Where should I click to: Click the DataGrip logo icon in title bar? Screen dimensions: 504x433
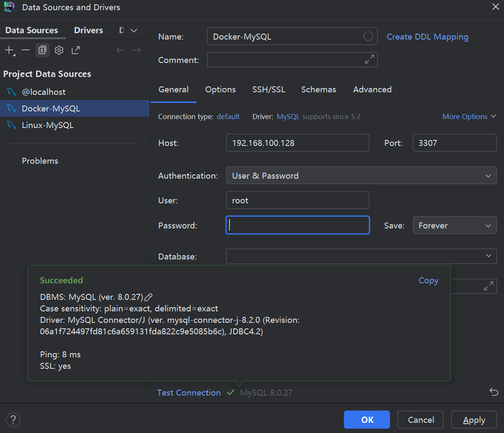[9, 7]
